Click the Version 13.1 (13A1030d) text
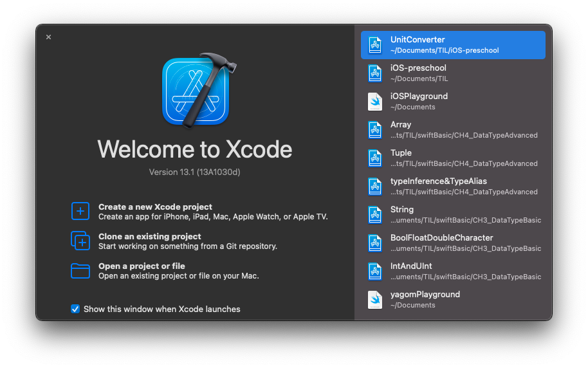Screen dimensions: 588x368 tap(195, 172)
